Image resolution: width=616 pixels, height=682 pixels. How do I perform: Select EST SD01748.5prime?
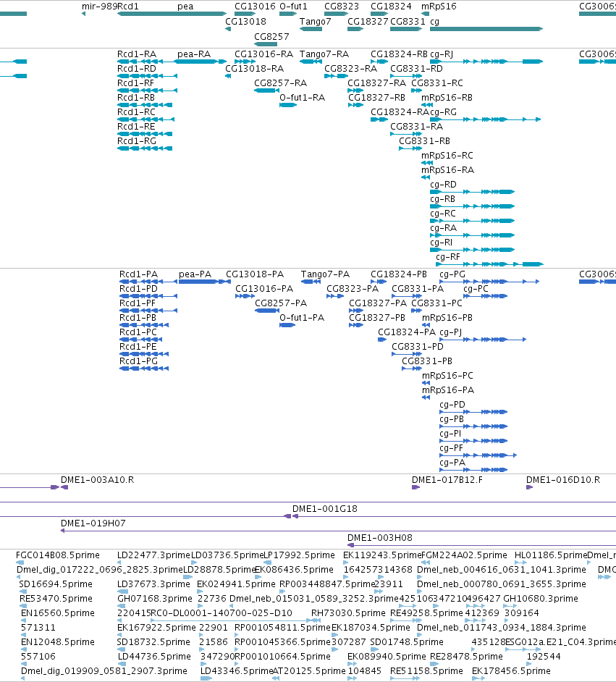click(407, 642)
